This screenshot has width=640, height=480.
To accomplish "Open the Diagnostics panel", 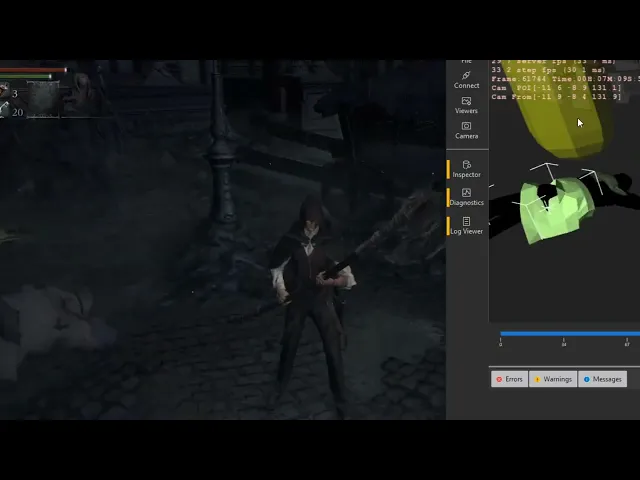I will [x=466, y=197].
